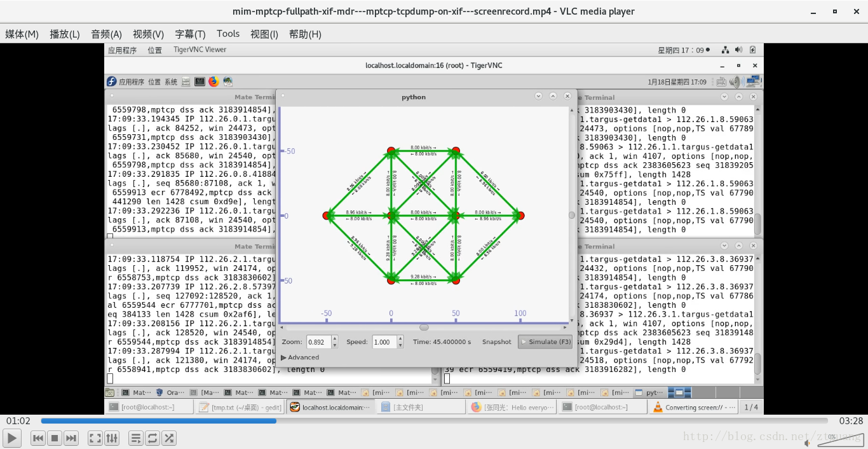Open the 视图(I) view menu
Image resolution: width=868 pixels, height=449 pixels.
pyautogui.click(x=264, y=34)
